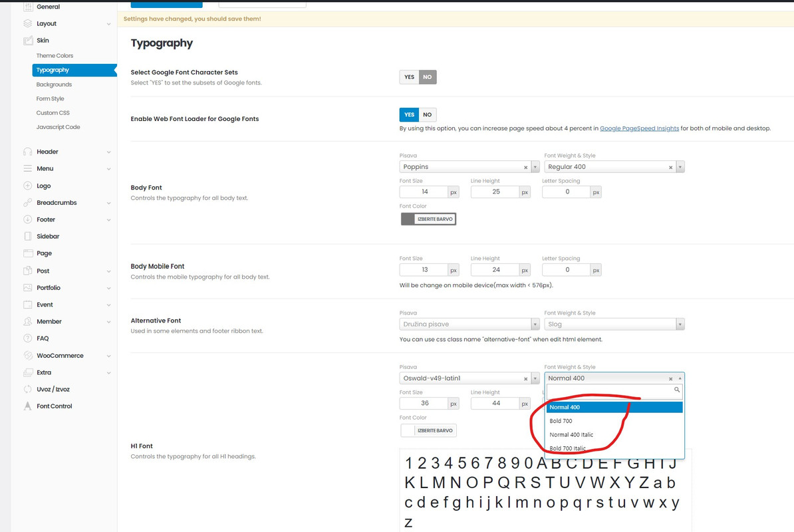The image size is (794, 532).
Task: Open Javascript Code submenu item
Action: pyautogui.click(x=59, y=127)
